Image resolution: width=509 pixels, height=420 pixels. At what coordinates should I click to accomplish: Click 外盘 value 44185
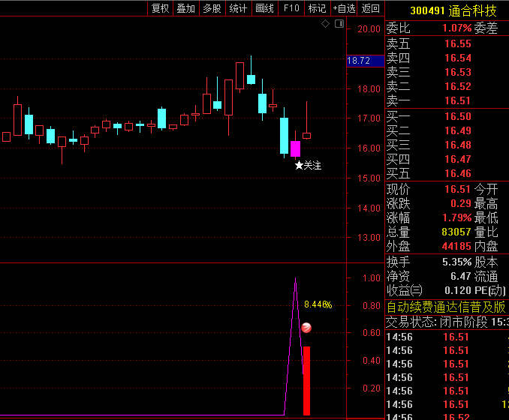456,246
